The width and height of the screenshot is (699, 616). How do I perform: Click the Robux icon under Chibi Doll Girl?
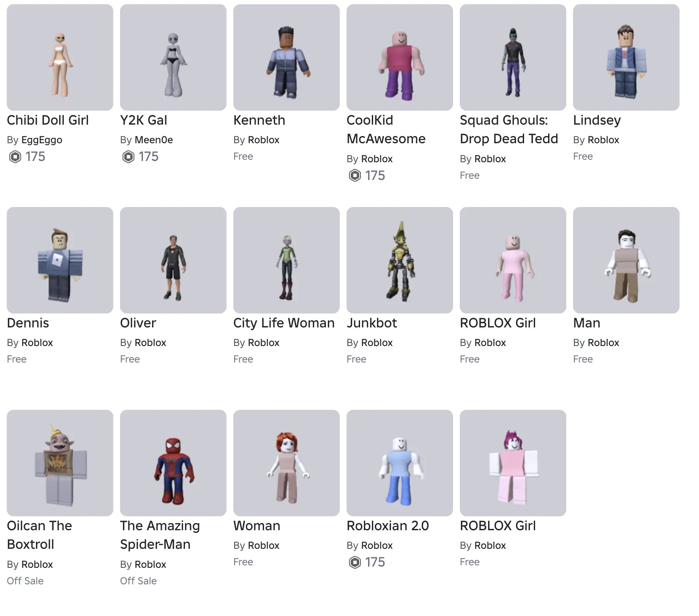(15, 157)
